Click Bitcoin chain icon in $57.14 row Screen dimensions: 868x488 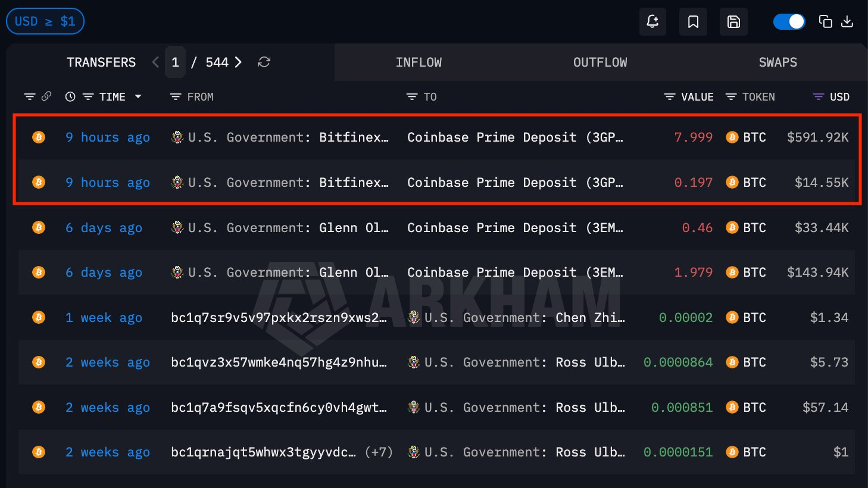pyautogui.click(x=39, y=407)
